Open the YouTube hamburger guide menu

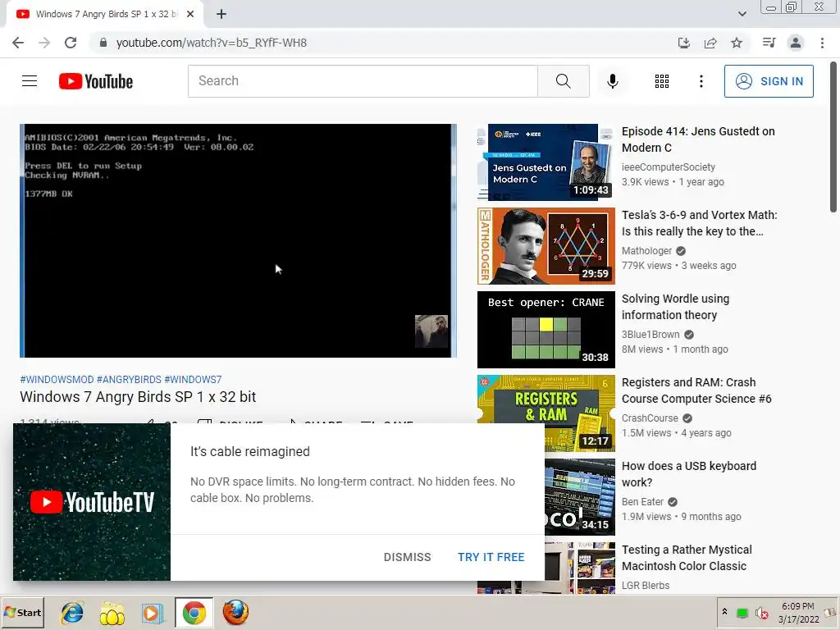pyautogui.click(x=30, y=81)
